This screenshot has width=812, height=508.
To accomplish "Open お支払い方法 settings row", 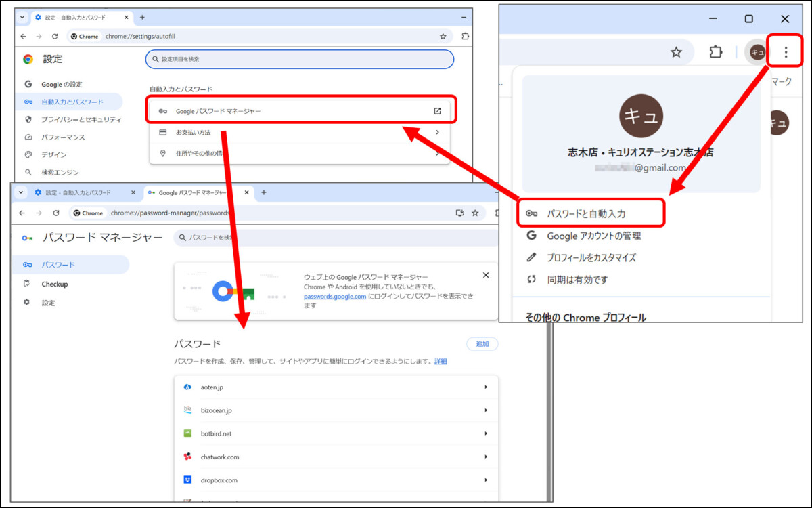I will click(x=299, y=132).
